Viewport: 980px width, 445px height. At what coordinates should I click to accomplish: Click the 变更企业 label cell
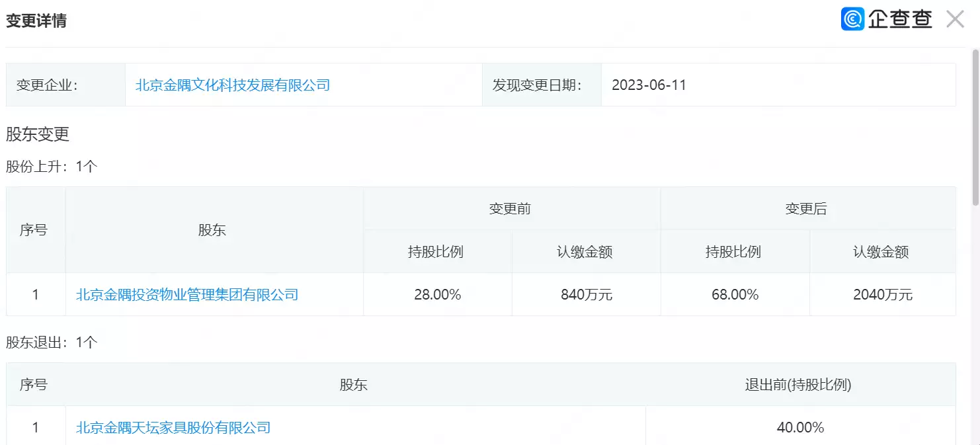pos(66,85)
